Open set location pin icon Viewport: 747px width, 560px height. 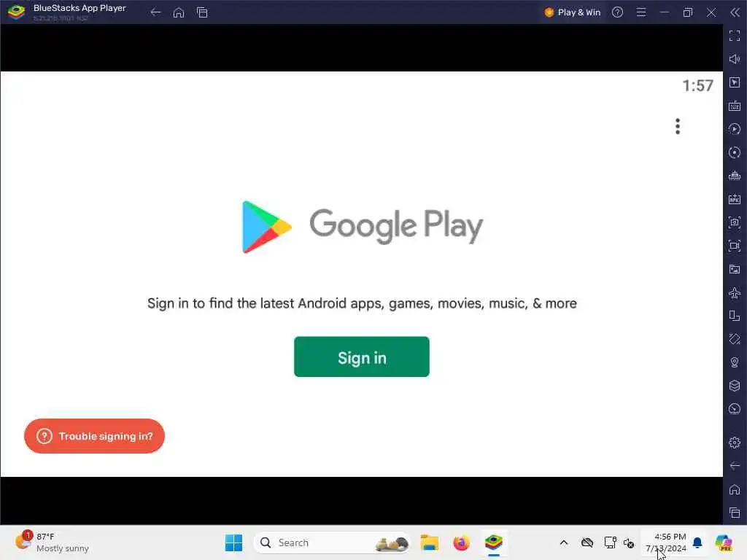735,362
